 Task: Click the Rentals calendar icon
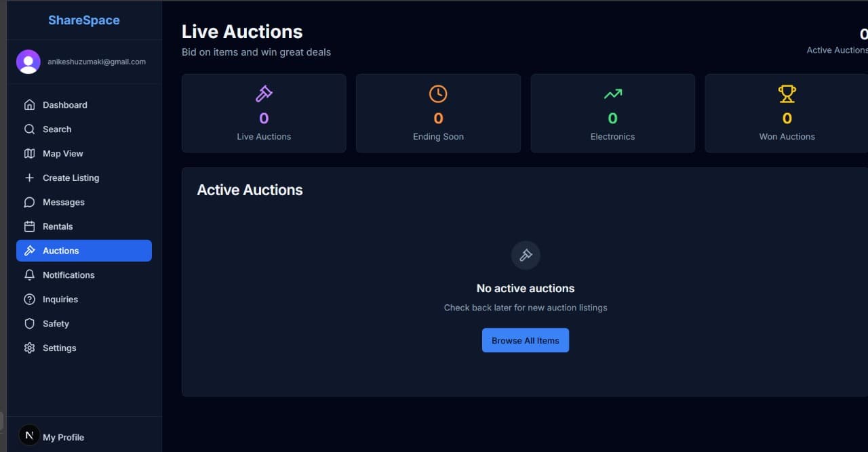(x=29, y=227)
